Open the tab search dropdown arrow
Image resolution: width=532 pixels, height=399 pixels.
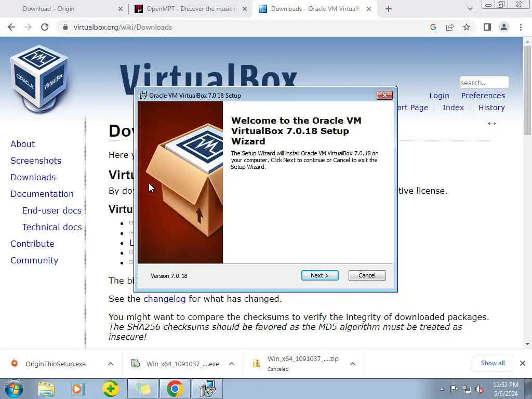[470, 9]
